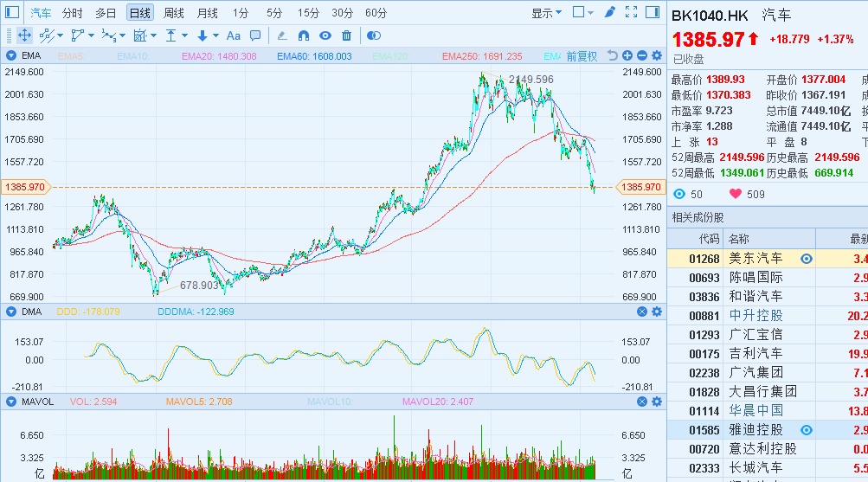
Task: Add a comment bubble annotation
Action: coord(255,35)
